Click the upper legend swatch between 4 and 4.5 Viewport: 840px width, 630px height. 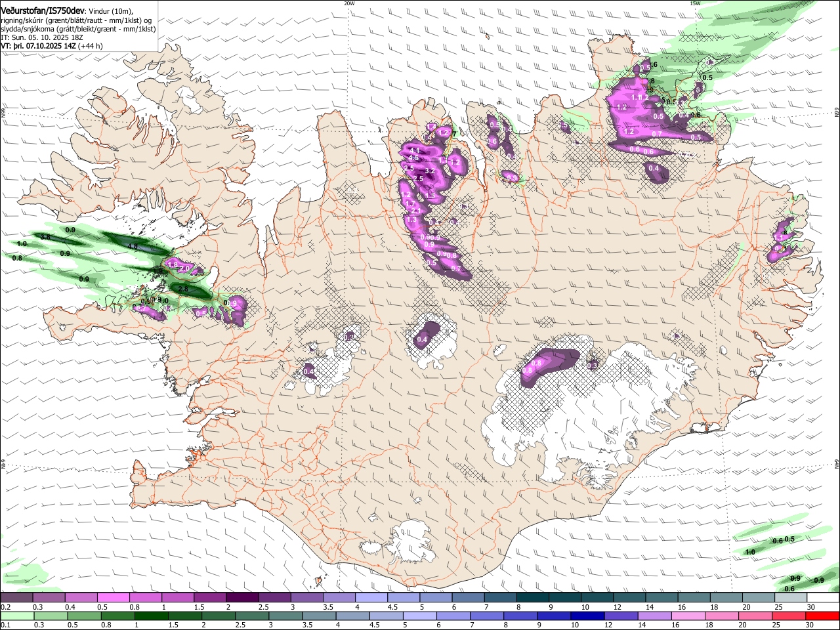pyautogui.click(x=371, y=597)
